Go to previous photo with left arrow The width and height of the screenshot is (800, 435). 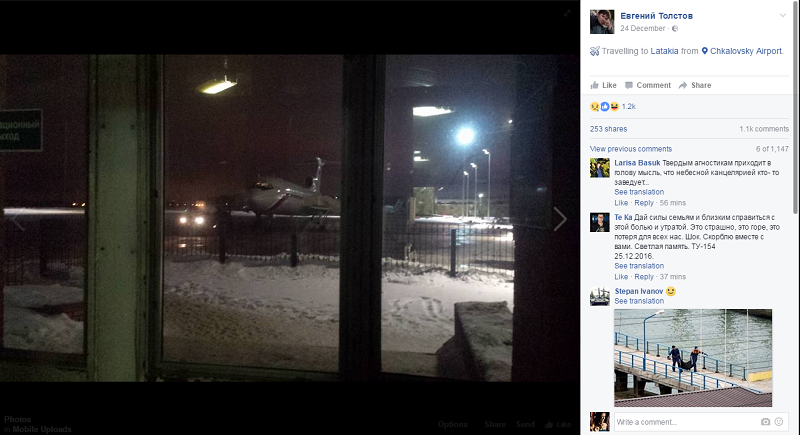point(18,219)
